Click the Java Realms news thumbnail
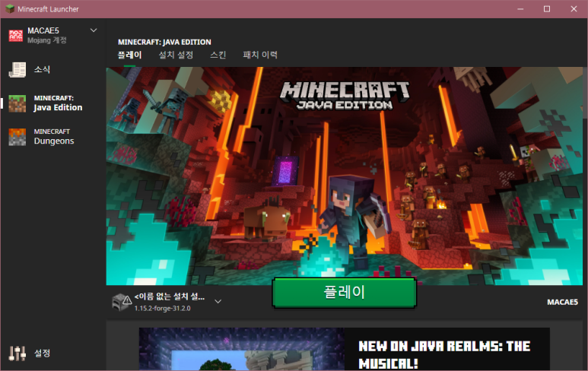The width and height of the screenshot is (588, 371). (x=241, y=349)
